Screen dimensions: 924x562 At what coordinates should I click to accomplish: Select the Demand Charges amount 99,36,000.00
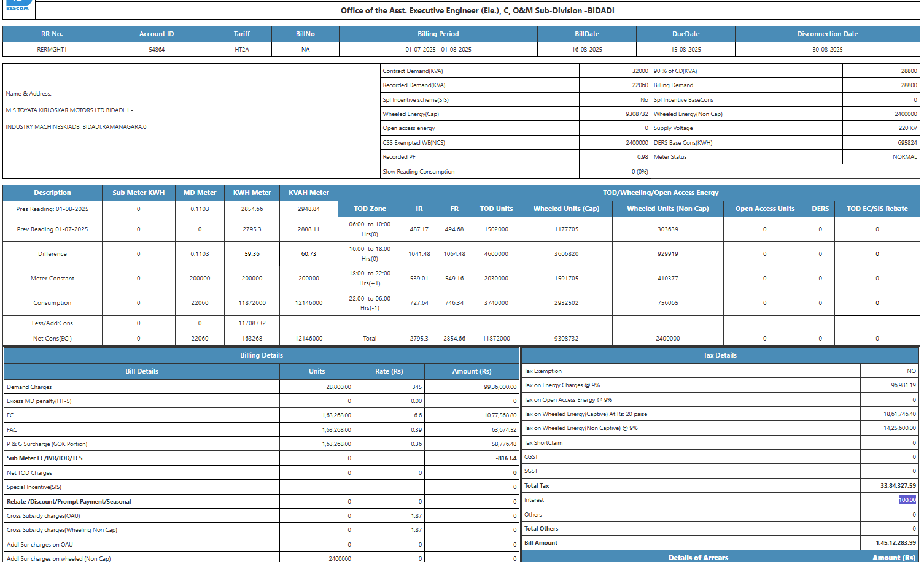coord(500,387)
